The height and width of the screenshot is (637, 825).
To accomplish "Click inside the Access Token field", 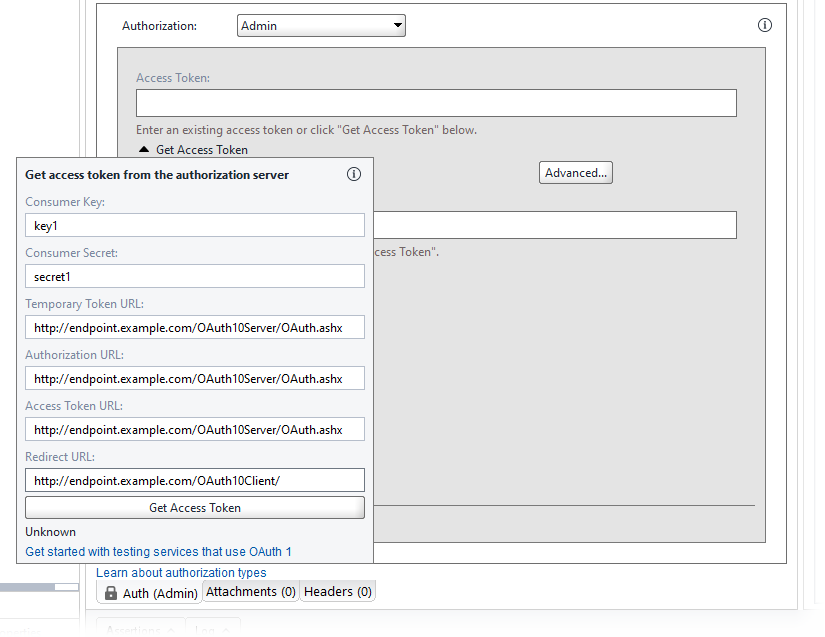I will click(x=436, y=102).
